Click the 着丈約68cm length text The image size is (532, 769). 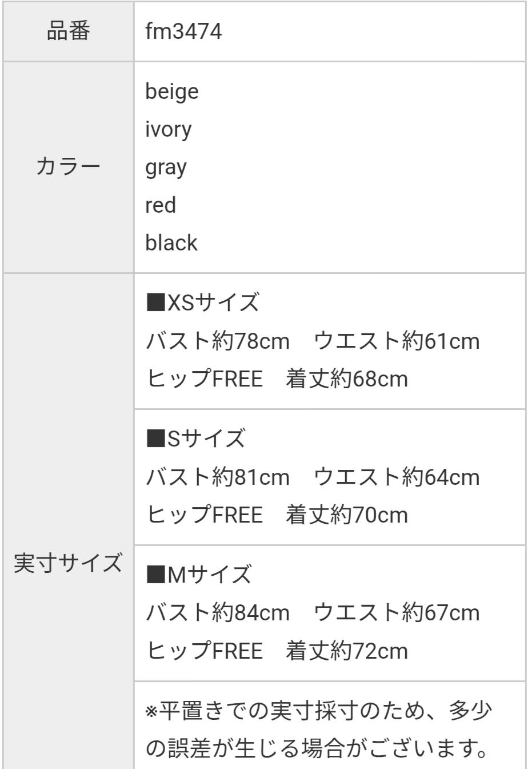[x=347, y=379]
